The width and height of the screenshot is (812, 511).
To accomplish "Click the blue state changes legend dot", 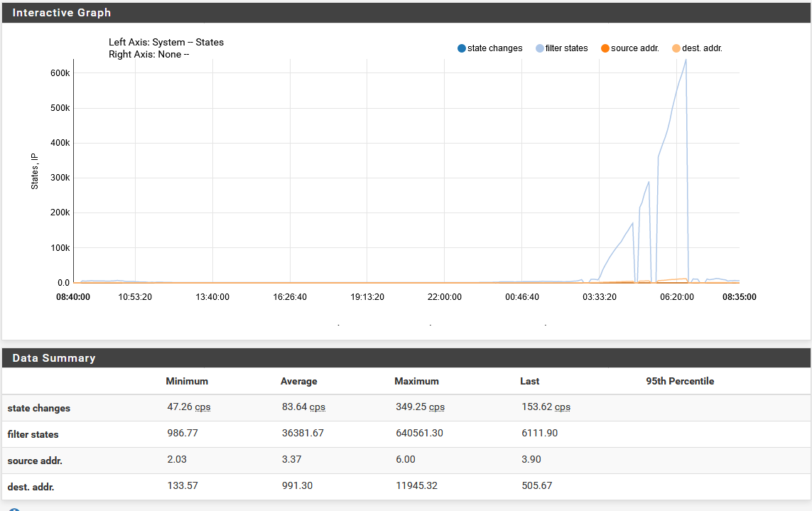I will pyautogui.click(x=461, y=48).
